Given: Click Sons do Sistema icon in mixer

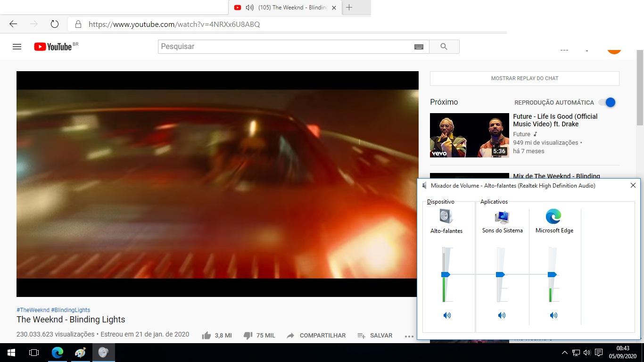Looking at the screenshot, I should pos(502,217).
